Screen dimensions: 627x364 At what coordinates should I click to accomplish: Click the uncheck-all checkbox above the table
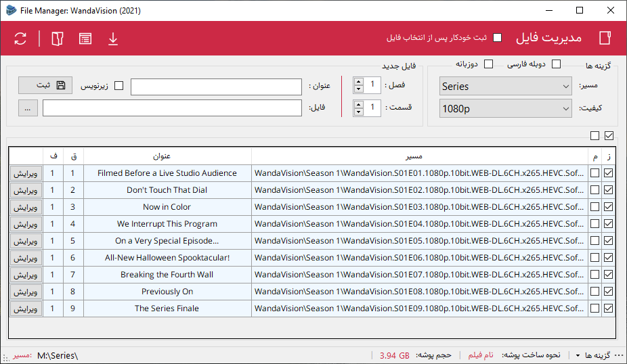594,136
